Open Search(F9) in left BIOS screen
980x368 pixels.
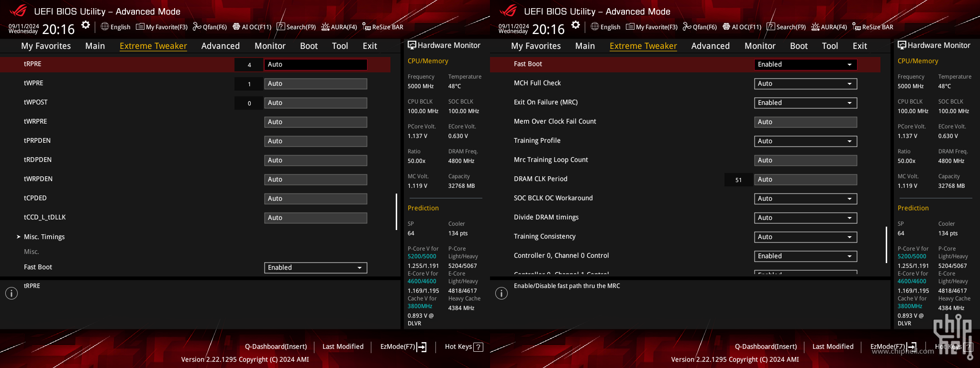click(x=296, y=27)
